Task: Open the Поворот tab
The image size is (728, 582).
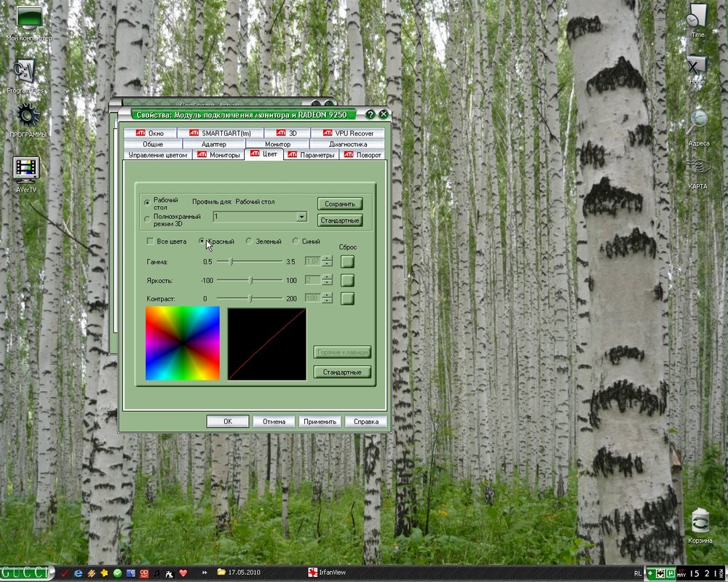Action: (x=362, y=155)
